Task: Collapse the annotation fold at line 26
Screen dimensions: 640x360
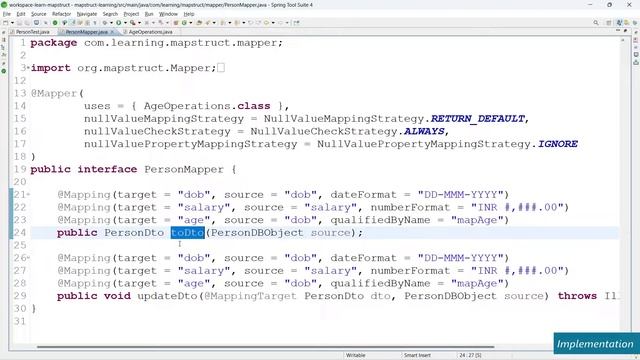Action: (x=28, y=258)
